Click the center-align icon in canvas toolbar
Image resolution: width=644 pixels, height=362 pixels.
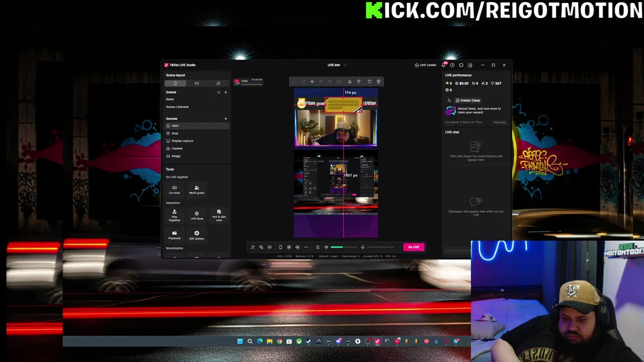click(312, 81)
